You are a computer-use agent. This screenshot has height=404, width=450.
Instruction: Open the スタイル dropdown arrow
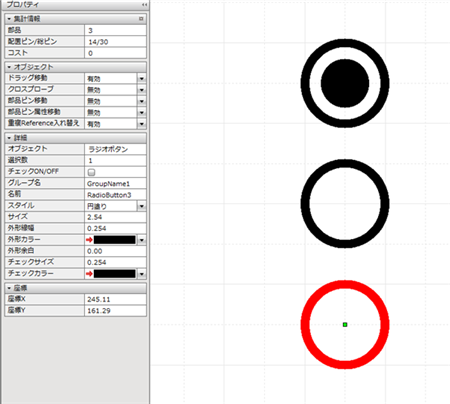pyautogui.click(x=142, y=206)
